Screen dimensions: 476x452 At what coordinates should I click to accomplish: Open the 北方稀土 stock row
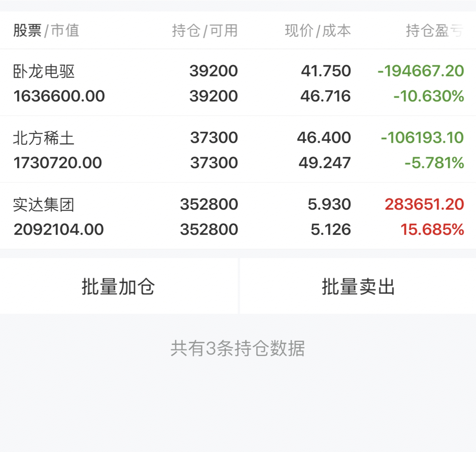tap(44, 138)
